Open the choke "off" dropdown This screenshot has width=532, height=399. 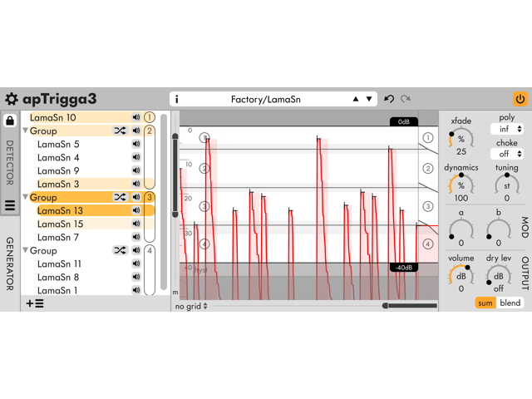coord(507,154)
